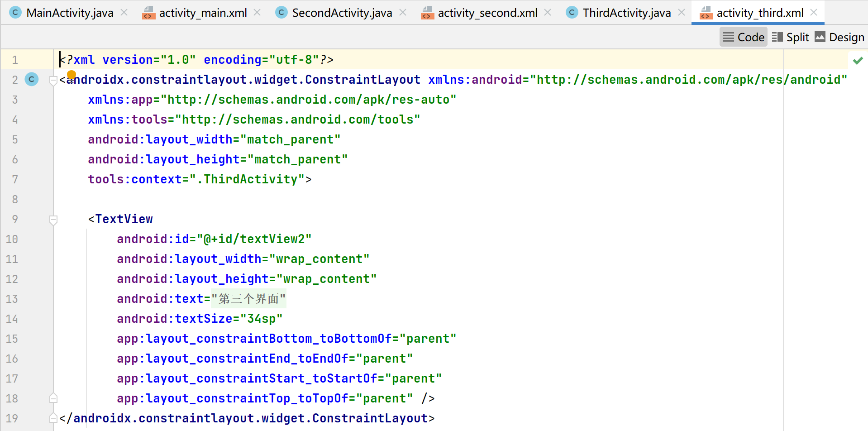Close the activity_third.xml tab
The image size is (868, 431).
click(x=813, y=13)
